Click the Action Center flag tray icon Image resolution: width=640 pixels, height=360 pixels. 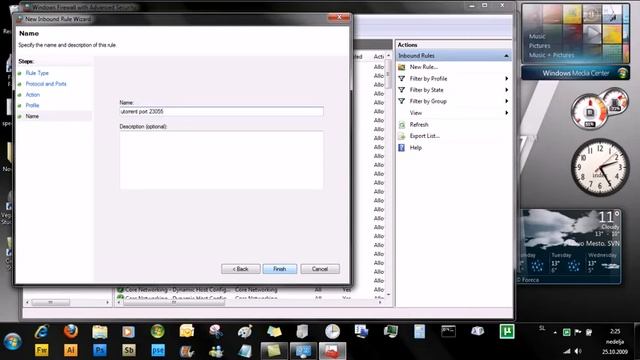(x=578, y=333)
